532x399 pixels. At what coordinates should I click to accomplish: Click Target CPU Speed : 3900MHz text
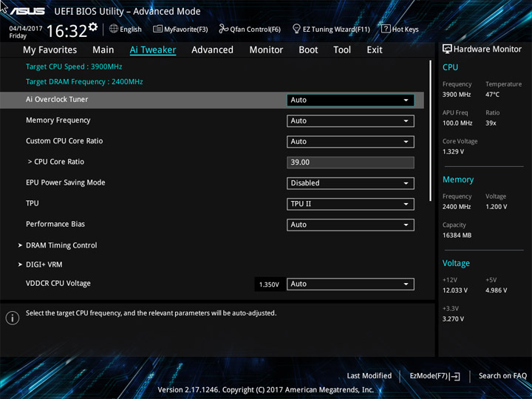[74, 66]
